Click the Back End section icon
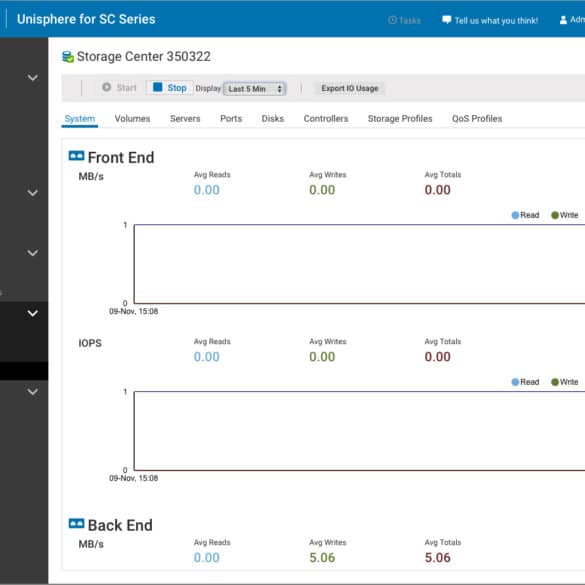The image size is (585, 585). point(76,523)
